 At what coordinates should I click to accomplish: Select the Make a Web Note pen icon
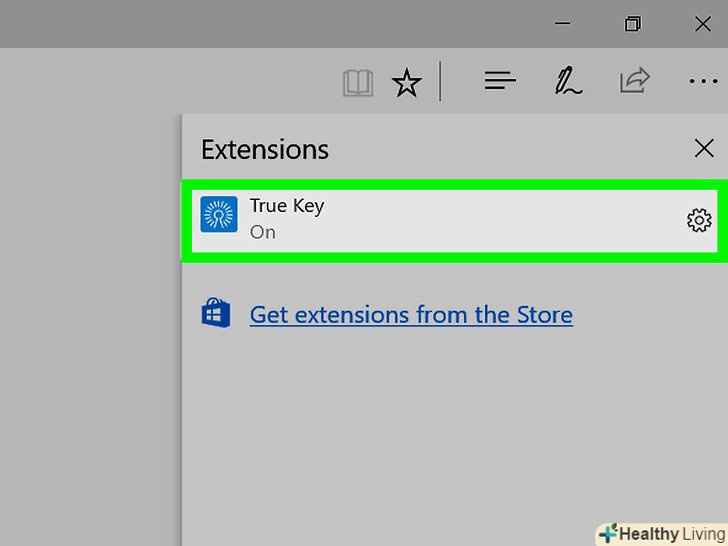(568, 81)
